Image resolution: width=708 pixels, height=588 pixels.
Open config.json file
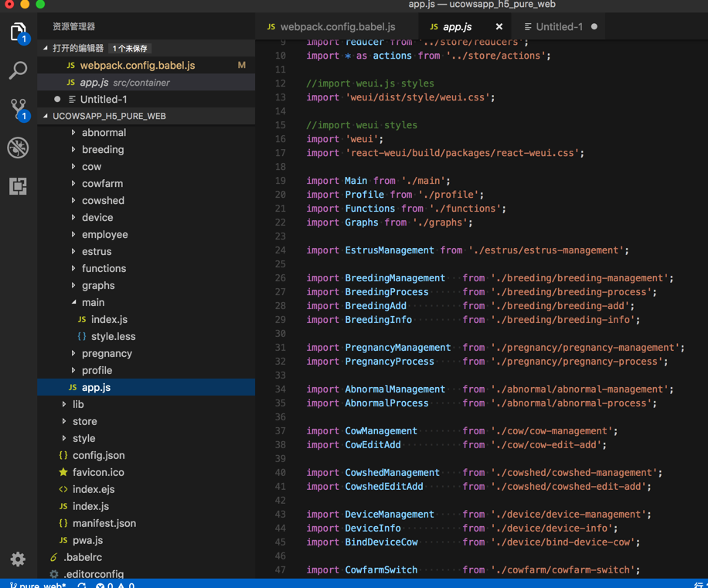[x=98, y=455]
